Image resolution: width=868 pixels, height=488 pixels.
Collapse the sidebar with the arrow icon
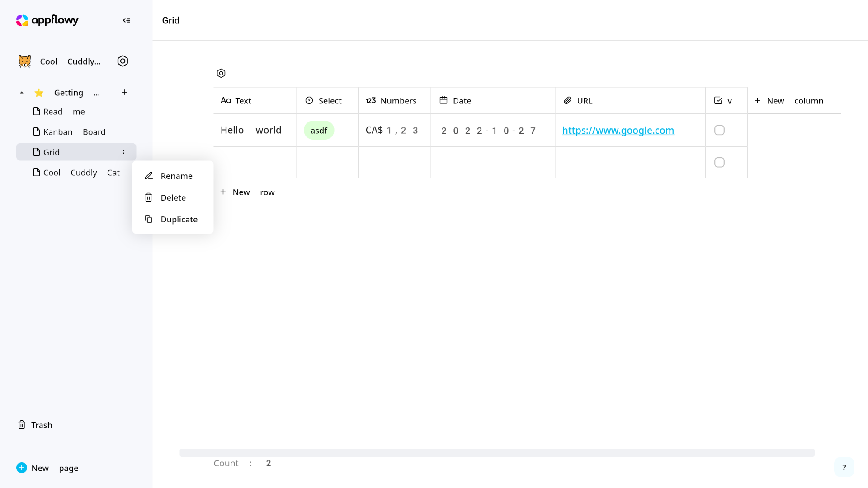[x=127, y=20]
